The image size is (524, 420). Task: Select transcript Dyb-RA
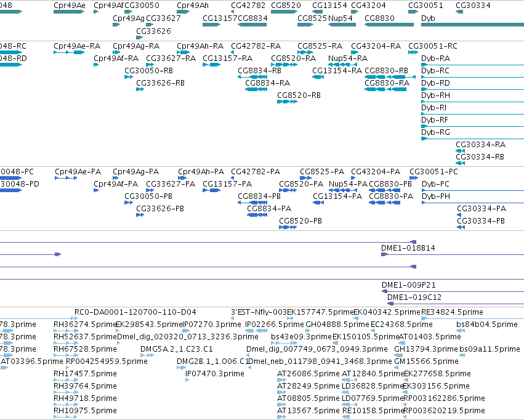pyautogui.click(x=472, y=65)
